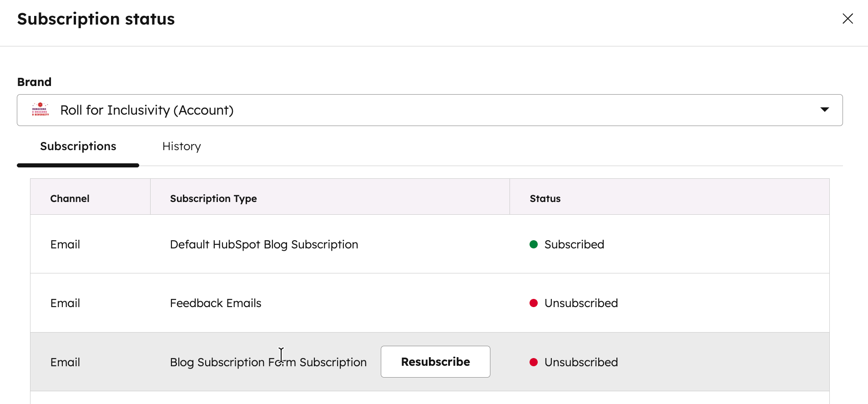Click the Subscription status dialog title
The width and height of the screenshot is (868, 404).
pos(96,19)
